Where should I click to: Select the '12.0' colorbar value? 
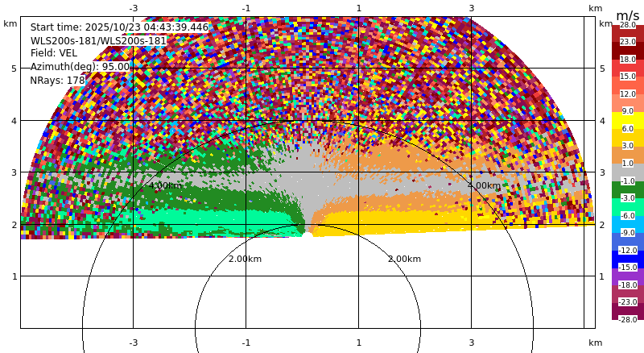pos(628,94)
